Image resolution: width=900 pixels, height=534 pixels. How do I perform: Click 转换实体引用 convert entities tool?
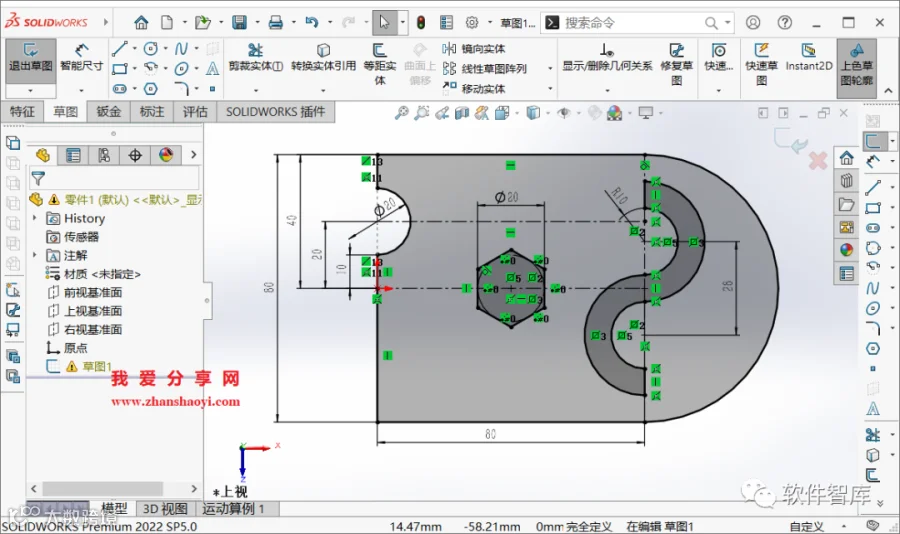tap(323, 57)
